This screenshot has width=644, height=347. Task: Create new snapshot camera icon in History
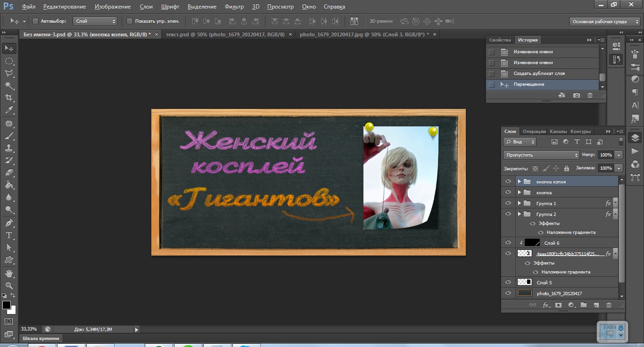pos(576,95)
